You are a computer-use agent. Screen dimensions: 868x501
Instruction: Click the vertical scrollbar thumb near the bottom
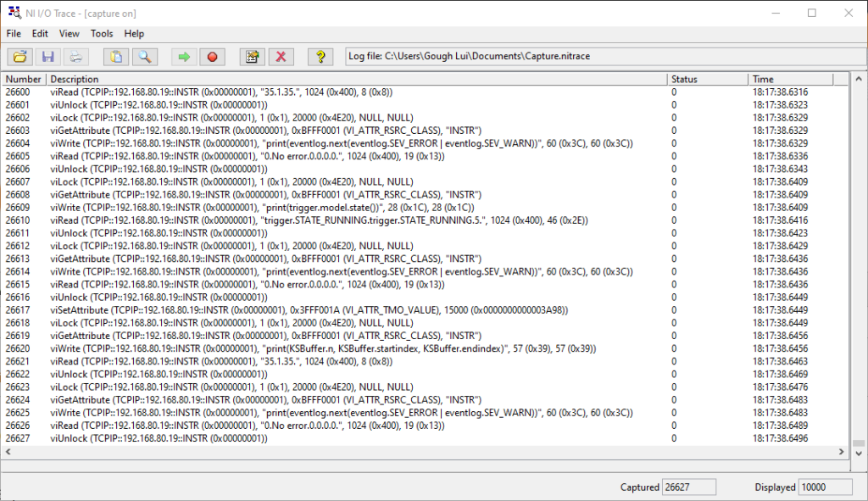tap(859, 443)
